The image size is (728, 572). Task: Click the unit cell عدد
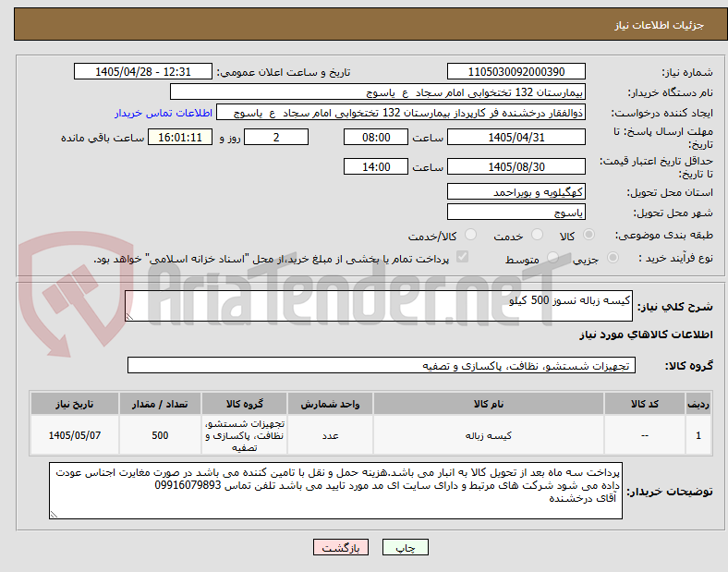coord(330,435)
